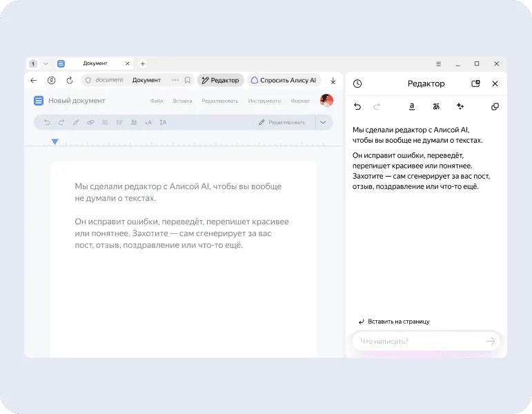Open the 'Вставка' menu

182,101
